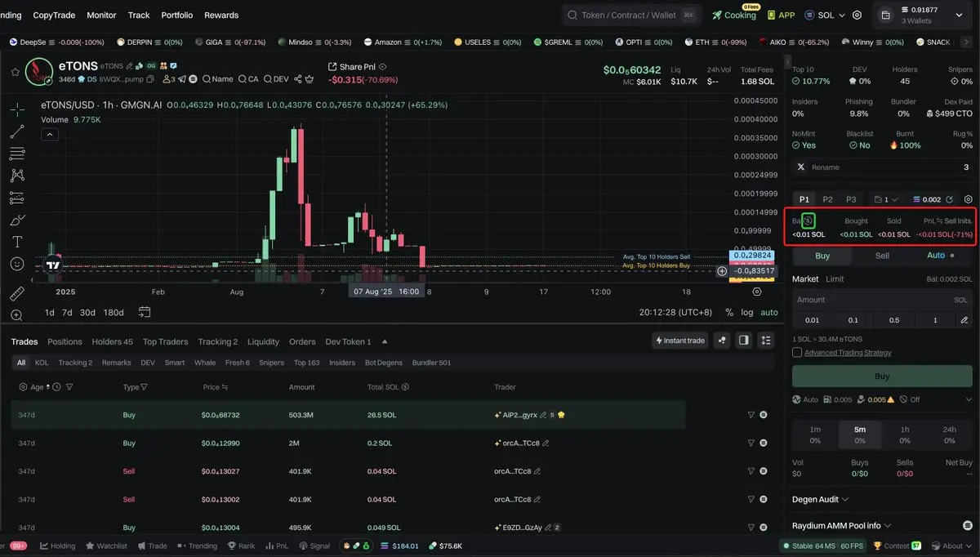Expand more tabs arrow after Dev Token 1
Viewport: 980px width, 557px height.
(x=385, y=341)
